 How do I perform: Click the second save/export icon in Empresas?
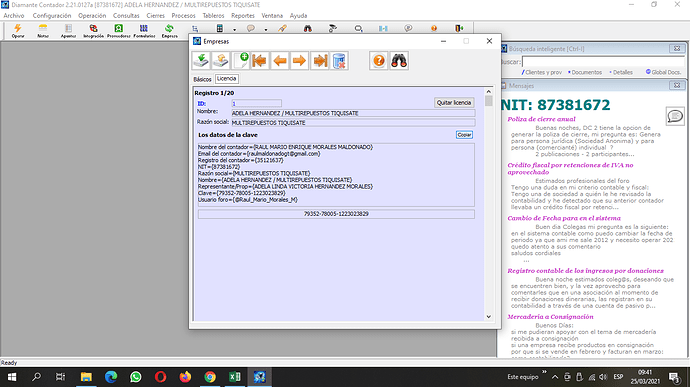click(220, 61)
